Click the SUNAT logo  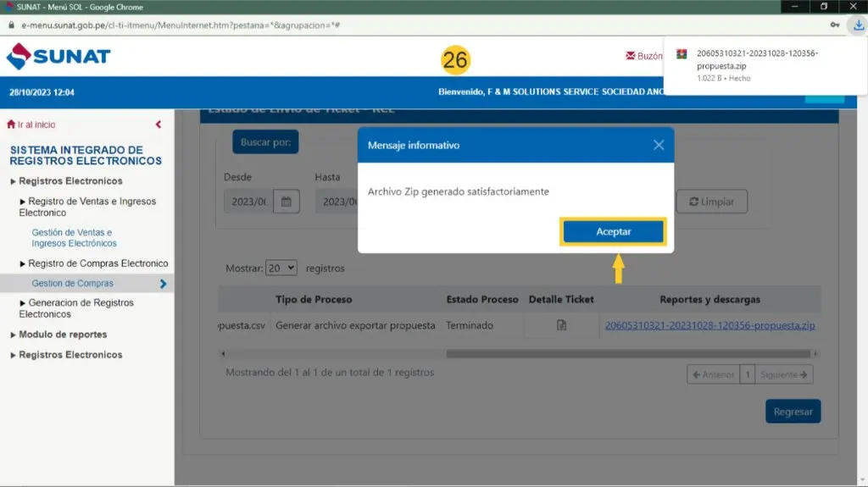tap(58, 58)
